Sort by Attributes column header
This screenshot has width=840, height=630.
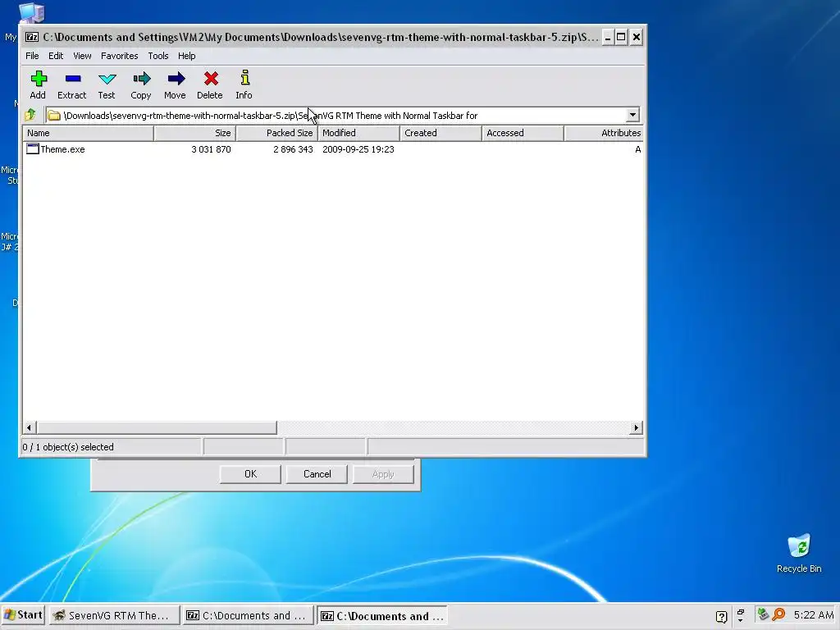(605, 133)
